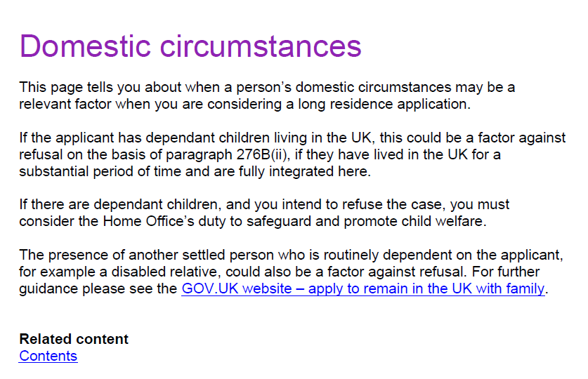Click the words 'relevant factor' in the first paragraph
The width and height of the screenshot is (588, 379).
(x=65, y=104)
